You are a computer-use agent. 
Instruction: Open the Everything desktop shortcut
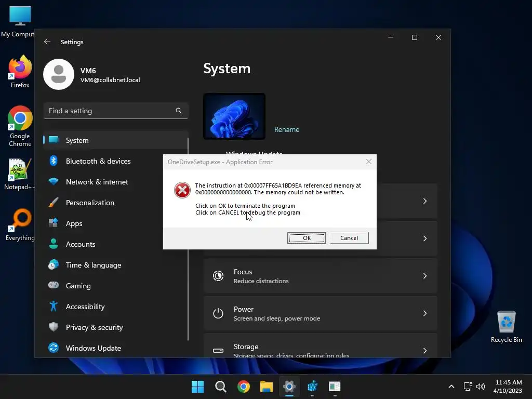point(20,224)
